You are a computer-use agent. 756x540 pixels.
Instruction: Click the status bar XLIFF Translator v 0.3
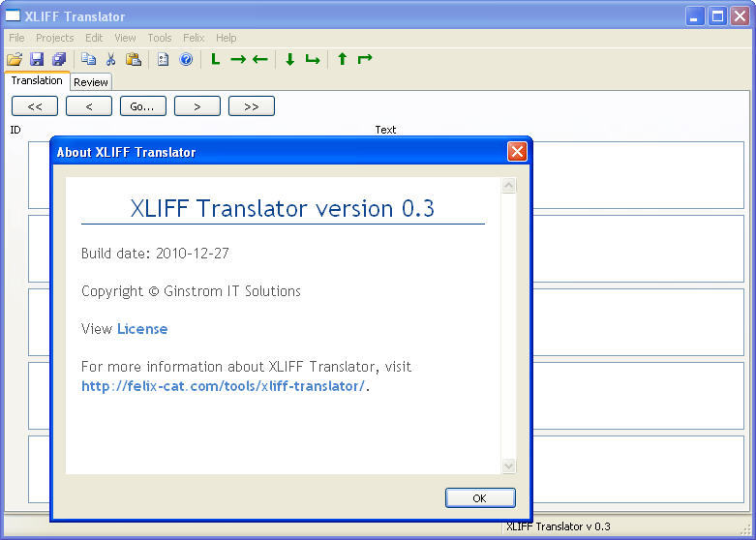coord(559,526)
